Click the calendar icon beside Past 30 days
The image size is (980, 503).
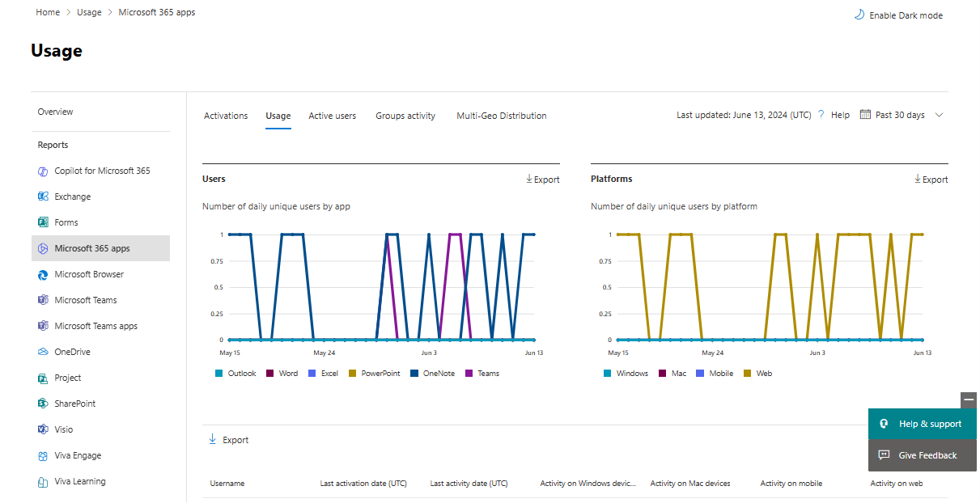click(x=863, y=114)
